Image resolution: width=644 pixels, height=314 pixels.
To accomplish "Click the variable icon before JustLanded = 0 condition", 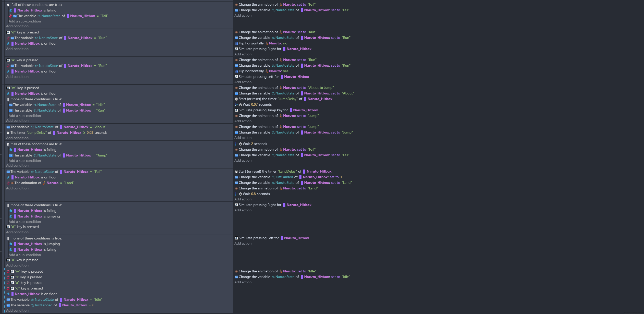I will (8, 305).
